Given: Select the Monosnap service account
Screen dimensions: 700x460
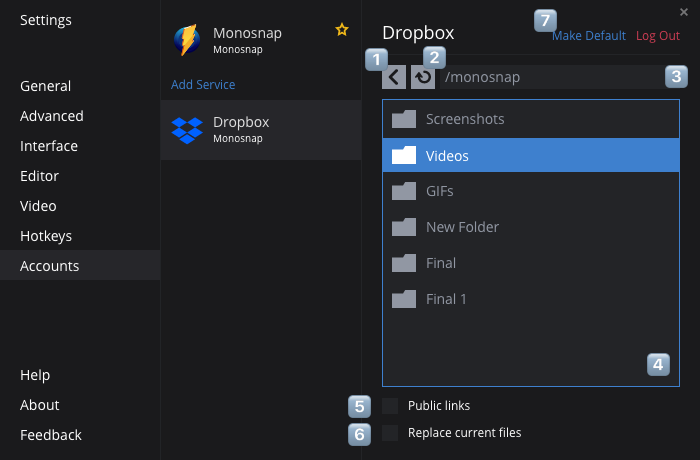Looking at the screenshot, I should (261, 40).
